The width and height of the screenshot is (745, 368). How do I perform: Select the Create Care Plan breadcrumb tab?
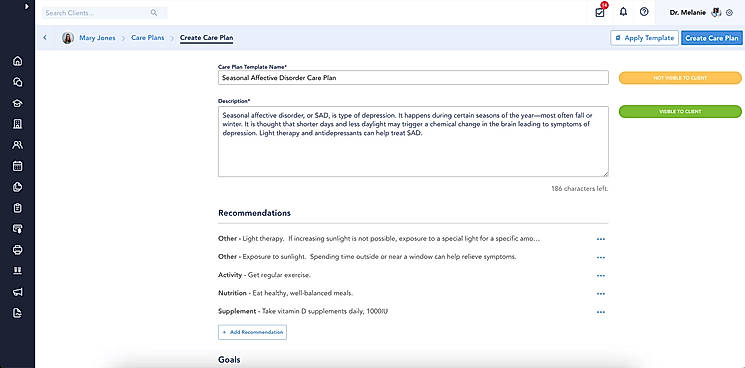[x=206, y=38]
